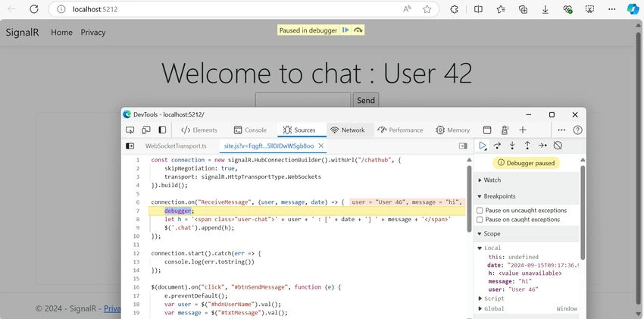Open the Application tool icon in DevTools
Image resolution: width=644 pixels, height=319 pixels.
click(x=486, y=130)
